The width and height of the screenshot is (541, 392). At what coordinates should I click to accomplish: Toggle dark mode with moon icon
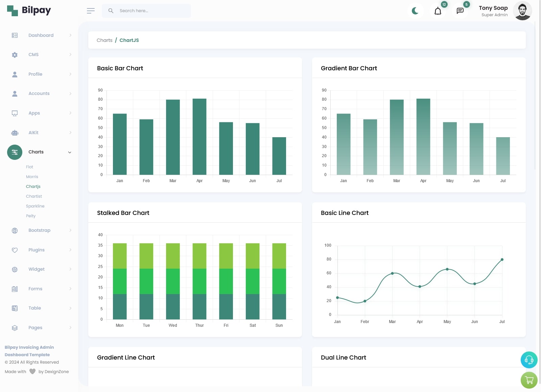point(415,11)
